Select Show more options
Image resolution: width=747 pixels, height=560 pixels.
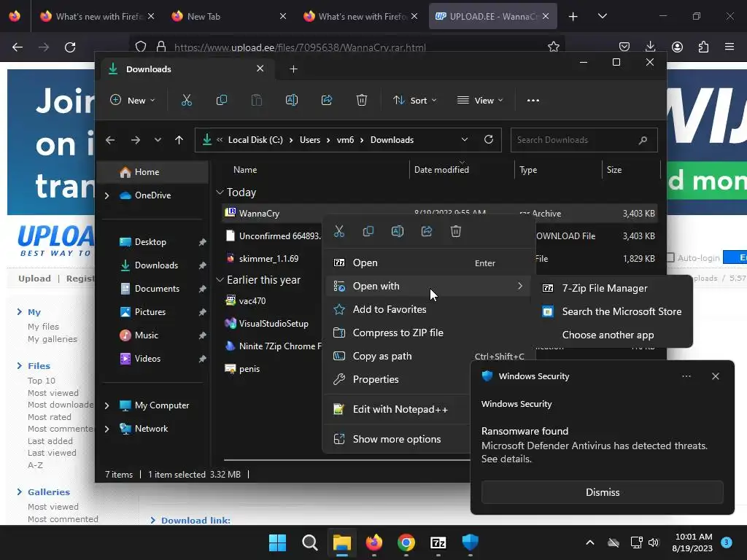tap(398, 440)
